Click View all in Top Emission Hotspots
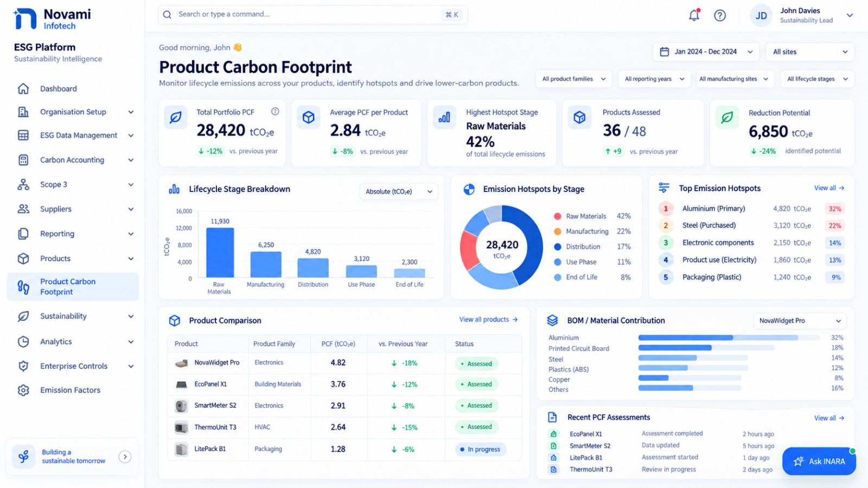 pyautogui.click(x=829, y=188)
